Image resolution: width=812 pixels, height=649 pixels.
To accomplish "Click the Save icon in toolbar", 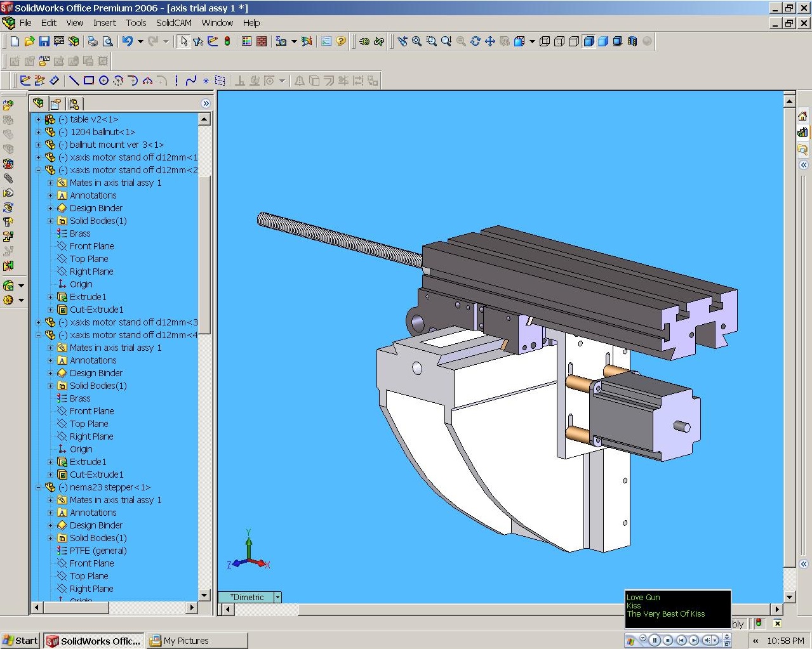I will (44, 41).
